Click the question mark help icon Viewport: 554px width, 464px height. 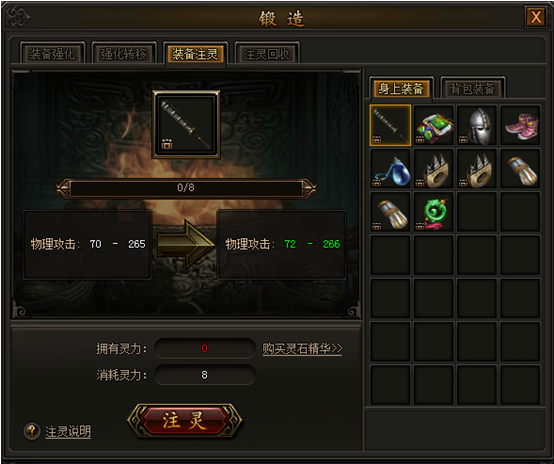(x=32, y=431)
